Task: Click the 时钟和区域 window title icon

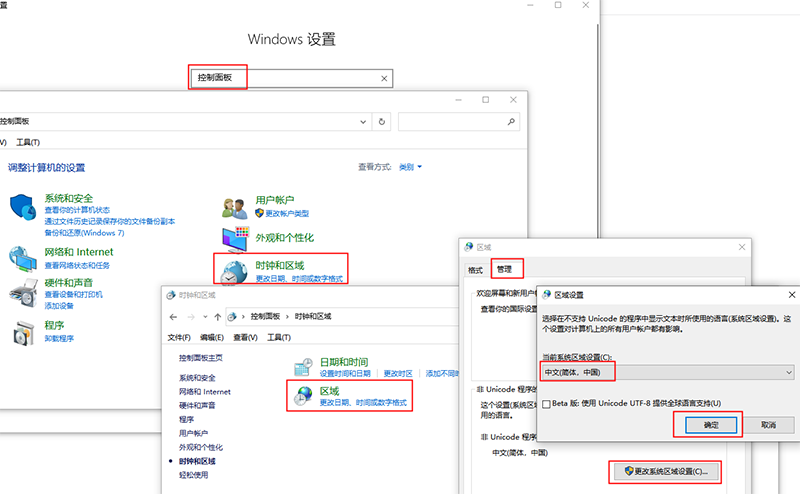Action: point(171,295)
